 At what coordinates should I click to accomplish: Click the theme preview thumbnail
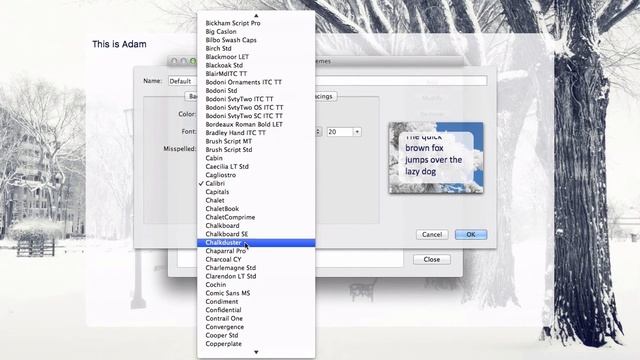[x=436, y=158]
